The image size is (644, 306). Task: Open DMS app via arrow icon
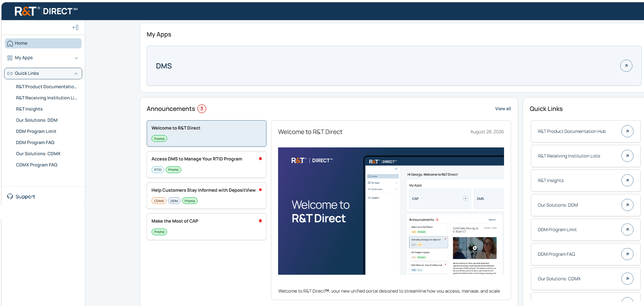tap(626, 66)
